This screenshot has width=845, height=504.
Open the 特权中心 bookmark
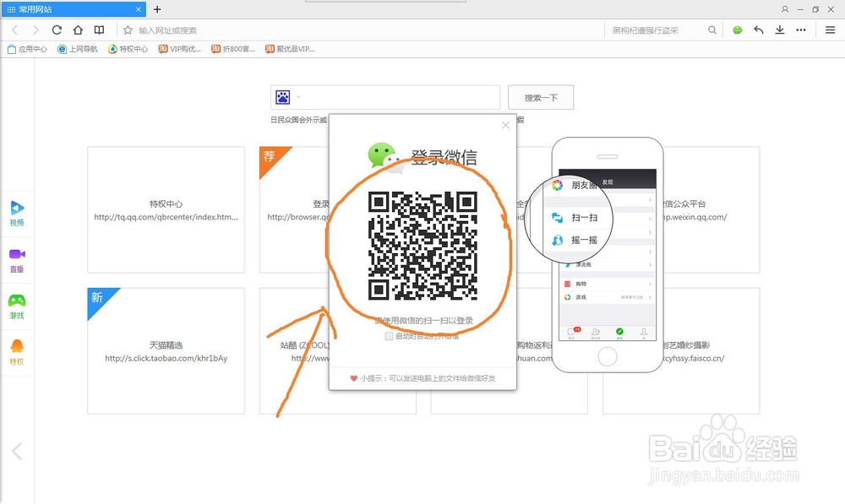tap(128, 49)
